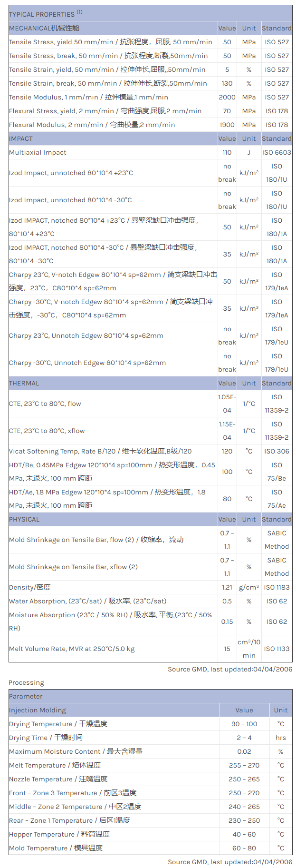This screenshot has width=296, height=868.
Task: Click the TYPICAL PROPERTIES table heading
Action: 46,14
